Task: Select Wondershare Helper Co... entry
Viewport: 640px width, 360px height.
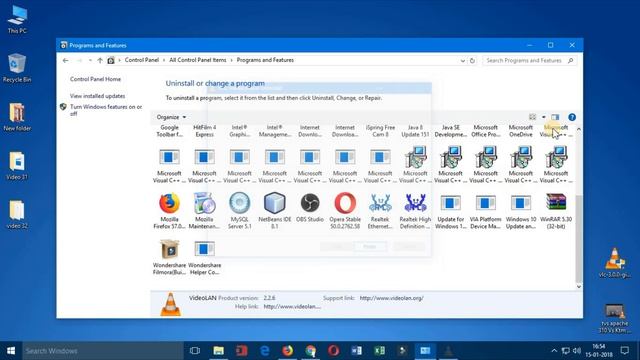Action: (x=204, y=257)
